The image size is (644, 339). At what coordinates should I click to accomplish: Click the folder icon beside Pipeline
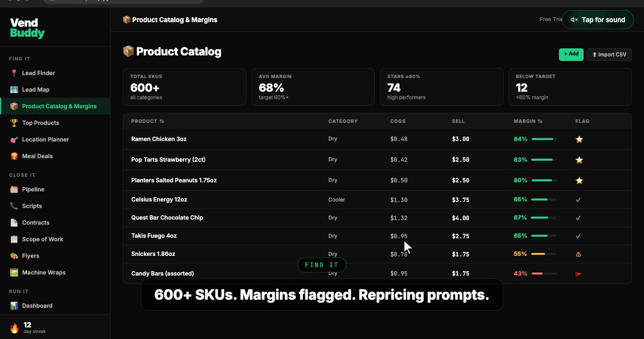point(14,189)
